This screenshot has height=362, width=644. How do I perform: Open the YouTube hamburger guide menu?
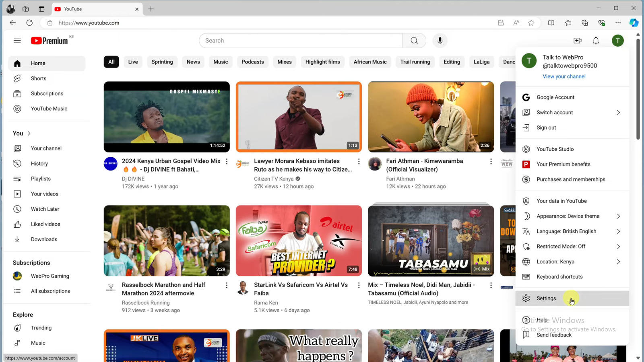(x=17, y=40)
